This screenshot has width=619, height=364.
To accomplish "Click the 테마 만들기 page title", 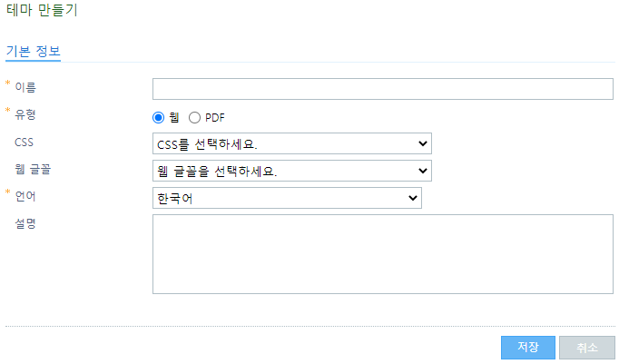I will (x=42, y=10).
